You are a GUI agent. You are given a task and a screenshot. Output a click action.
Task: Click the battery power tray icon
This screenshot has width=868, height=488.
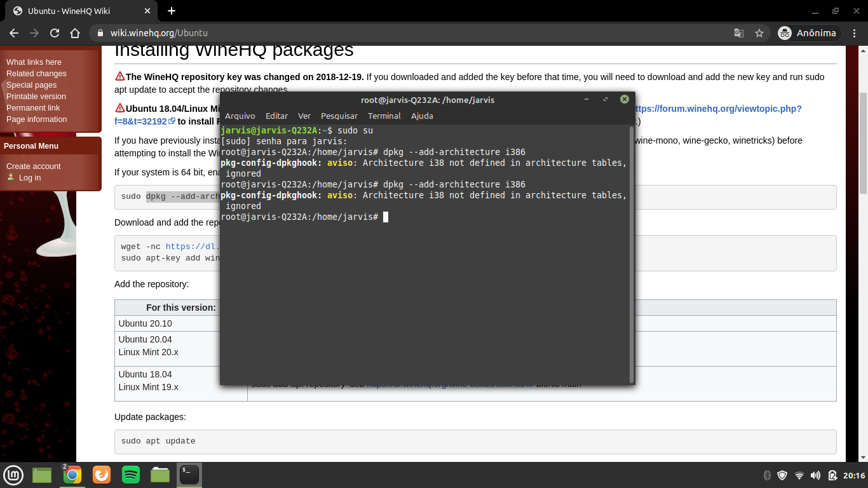(832, 475)
